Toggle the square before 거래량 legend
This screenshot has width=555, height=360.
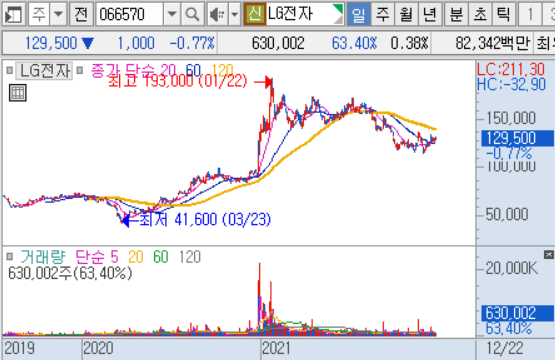pyautogui.click(x=10, y=256)
